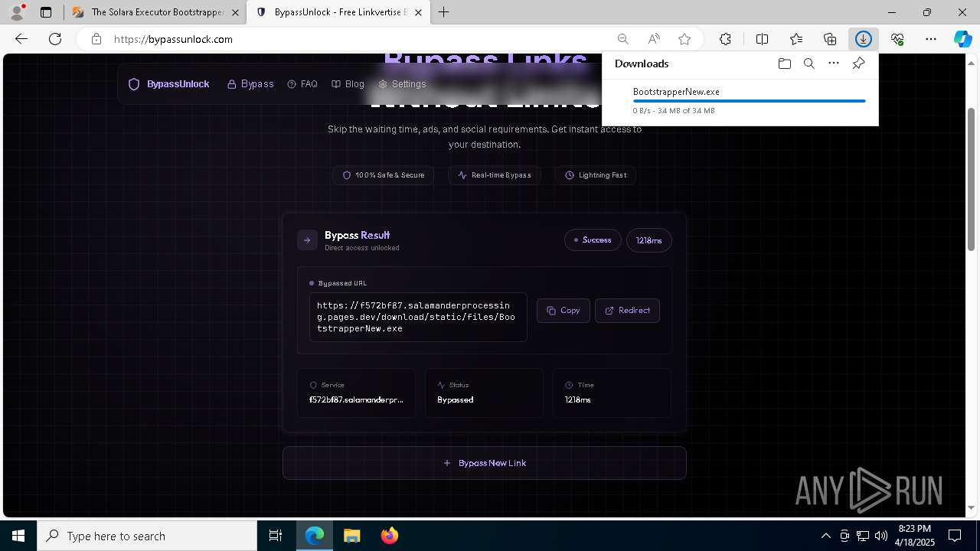Launch Copilot sidebar icon
Image resolution: width=980 pixels, height=551 pixels.
coord(963,39)
